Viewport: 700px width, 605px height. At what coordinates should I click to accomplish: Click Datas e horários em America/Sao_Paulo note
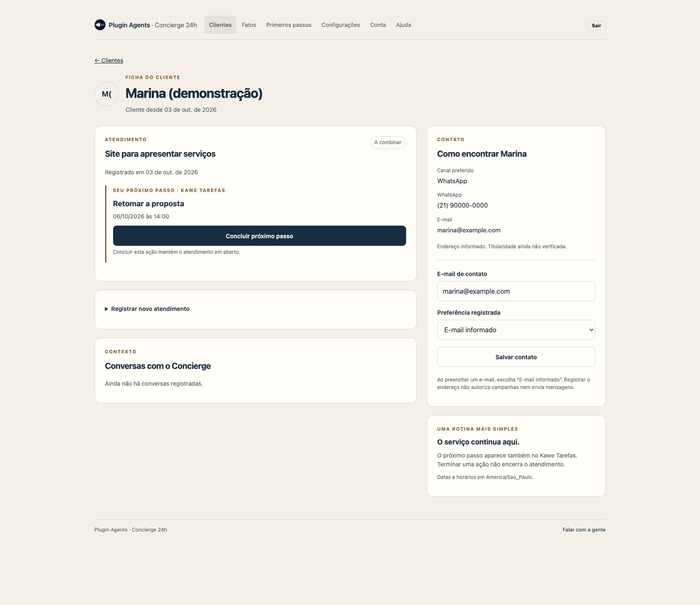pyautogui.click(x=485, y=477)
